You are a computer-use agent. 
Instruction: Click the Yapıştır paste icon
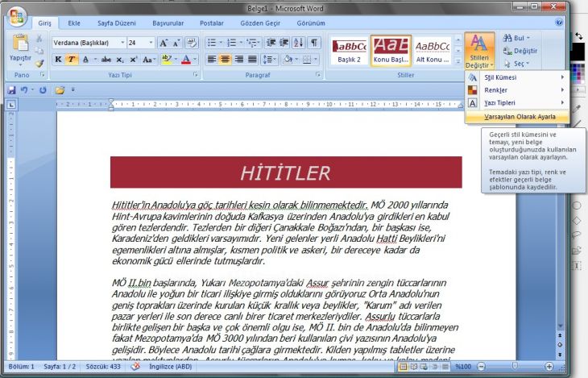(x=20, y=44)
